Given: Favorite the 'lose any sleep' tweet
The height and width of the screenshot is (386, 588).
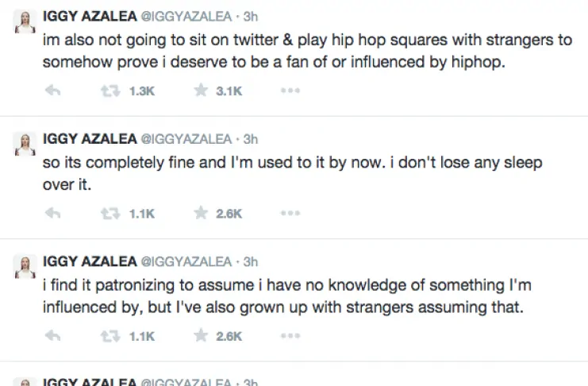Looking at the screenshot, I should click(201, 213).
